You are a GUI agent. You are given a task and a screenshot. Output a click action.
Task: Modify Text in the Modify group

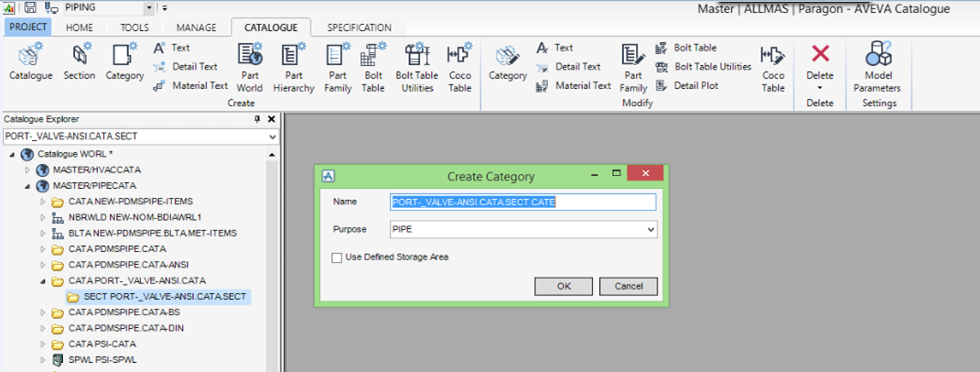[555, 48]
